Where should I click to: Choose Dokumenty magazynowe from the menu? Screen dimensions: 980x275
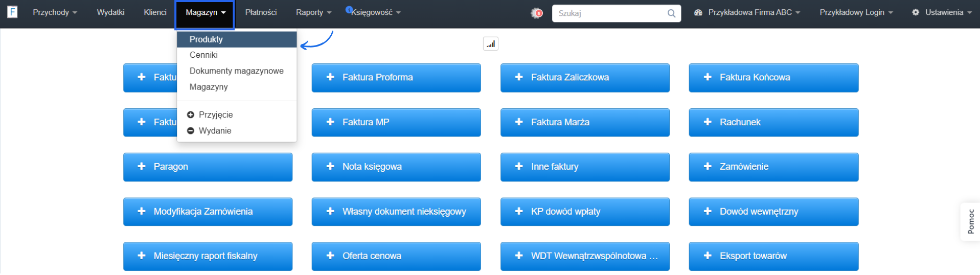(x=237, y=71)
